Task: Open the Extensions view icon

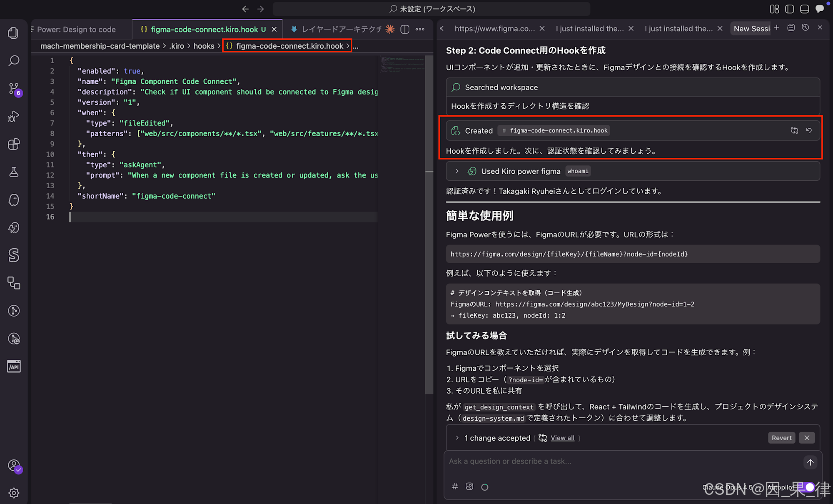Action: click(x=14, y=144)
